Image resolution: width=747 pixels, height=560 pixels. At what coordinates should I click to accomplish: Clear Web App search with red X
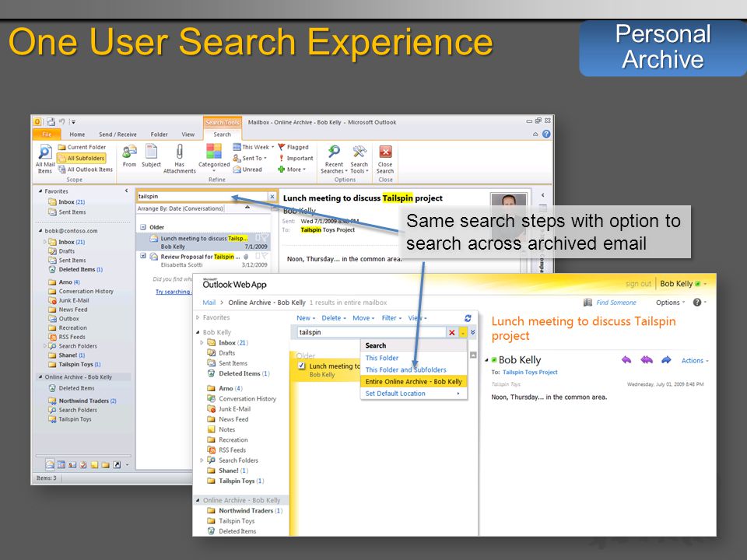(452, 332)
